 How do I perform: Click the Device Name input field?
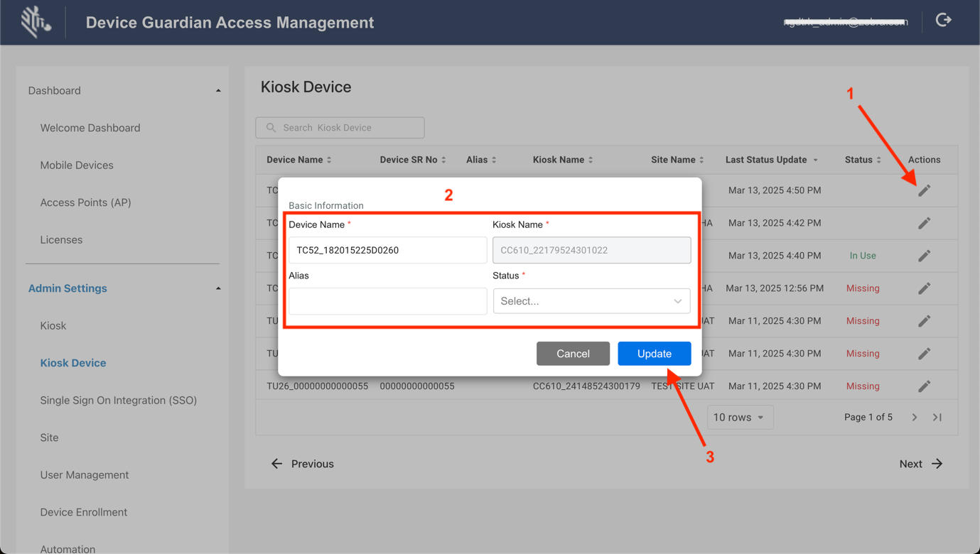click(387, 250)
